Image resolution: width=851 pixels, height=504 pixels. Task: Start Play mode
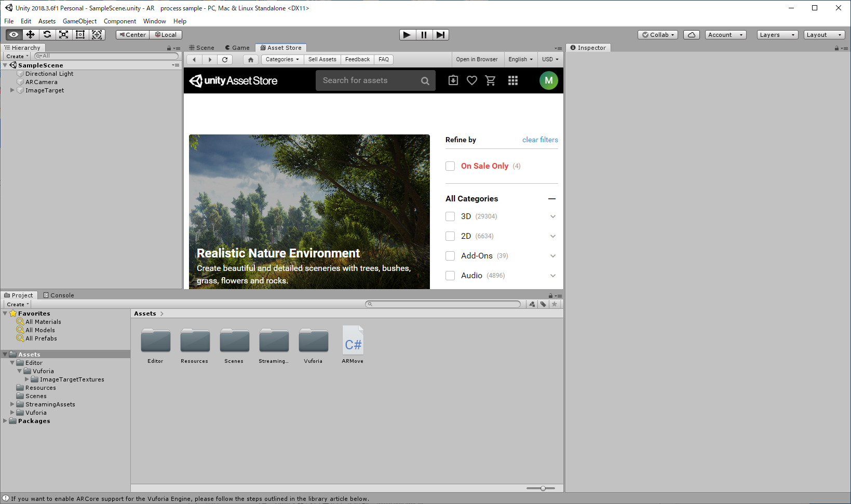(x=407, y=35)
